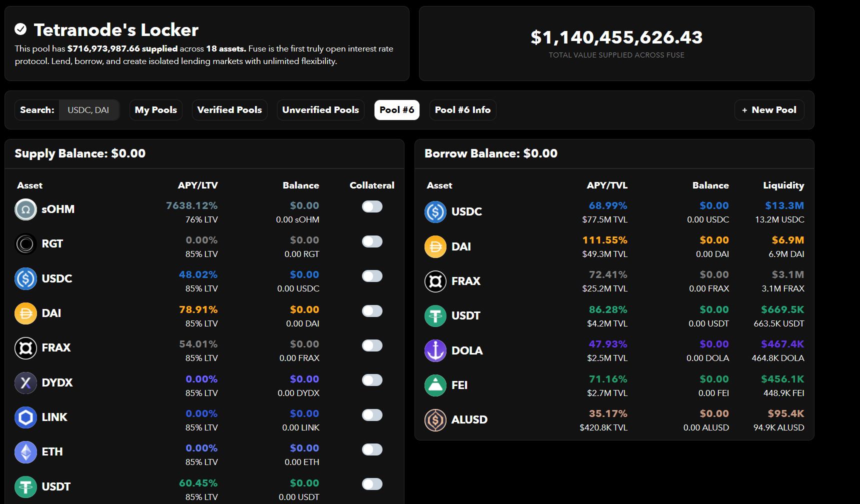Click the USDT icon in the supply list
This screenshot has width=860, height=504.
pos(25,487)
